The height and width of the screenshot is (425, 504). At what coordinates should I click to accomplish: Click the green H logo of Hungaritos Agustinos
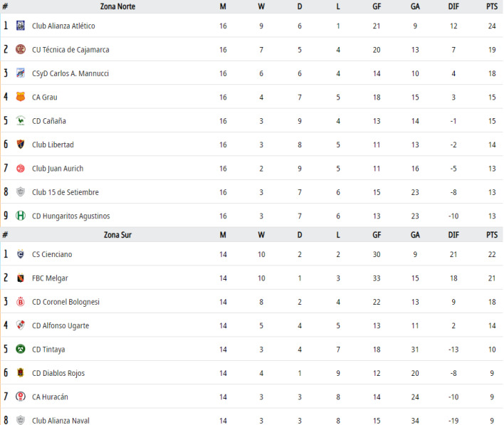pos(21,216)
